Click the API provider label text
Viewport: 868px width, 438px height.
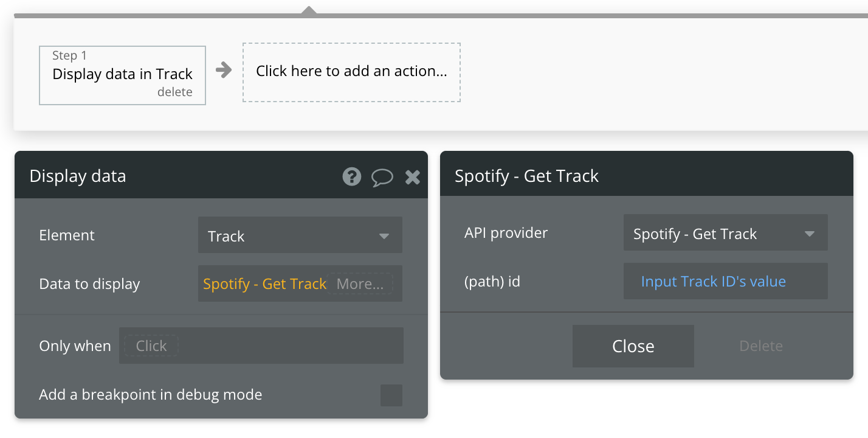tap(506, 233)
